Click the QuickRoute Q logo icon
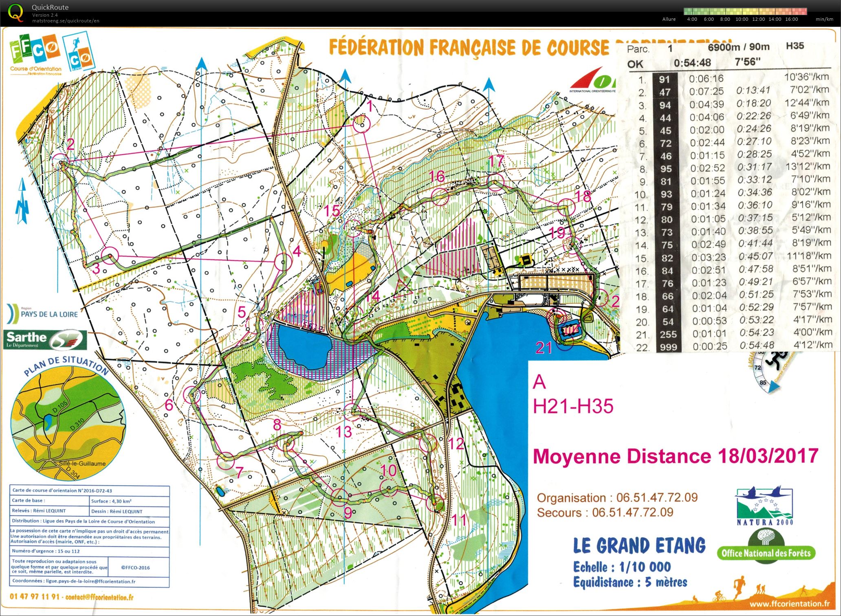This screenshot has width=841, height=616. [15, 12]
